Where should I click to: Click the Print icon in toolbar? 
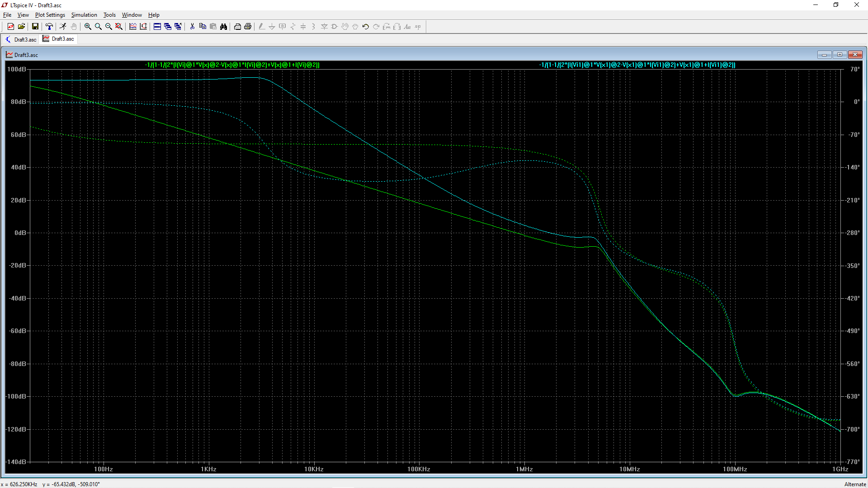pos(248,27)
